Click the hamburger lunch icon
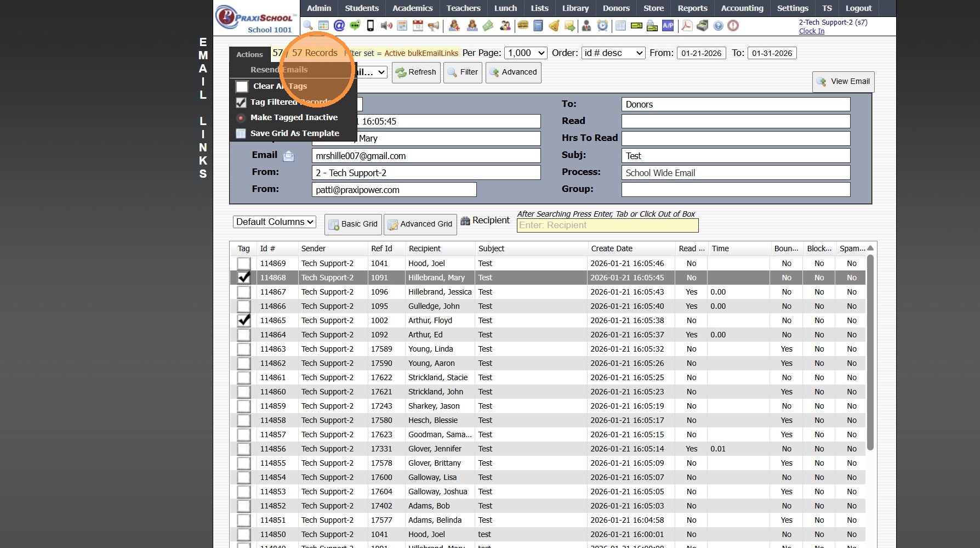 coord(523,26)
